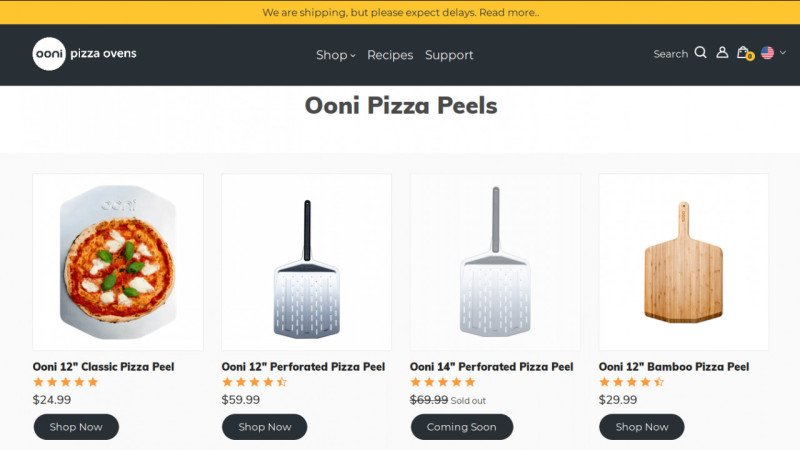Image resolution: width=800 pixels, height=450 pixels.
Task: Open the 12" Perforated Peel product image
Action: click(x=306, y=262)
